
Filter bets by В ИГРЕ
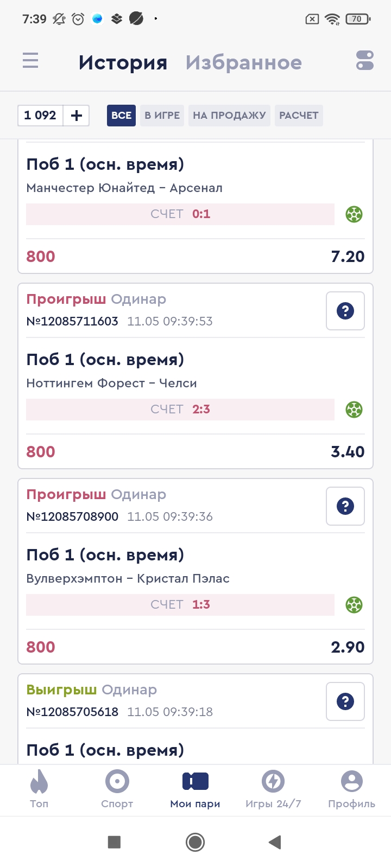162,116
